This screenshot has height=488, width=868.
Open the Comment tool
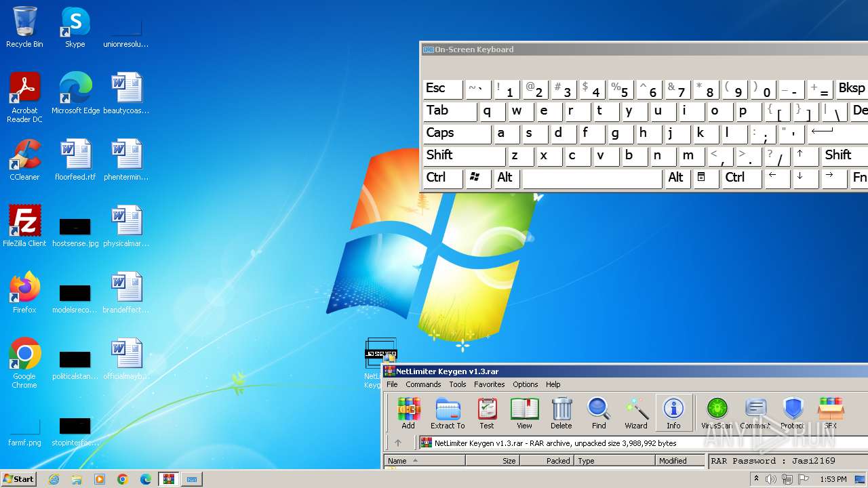click(x=755, y=413)
